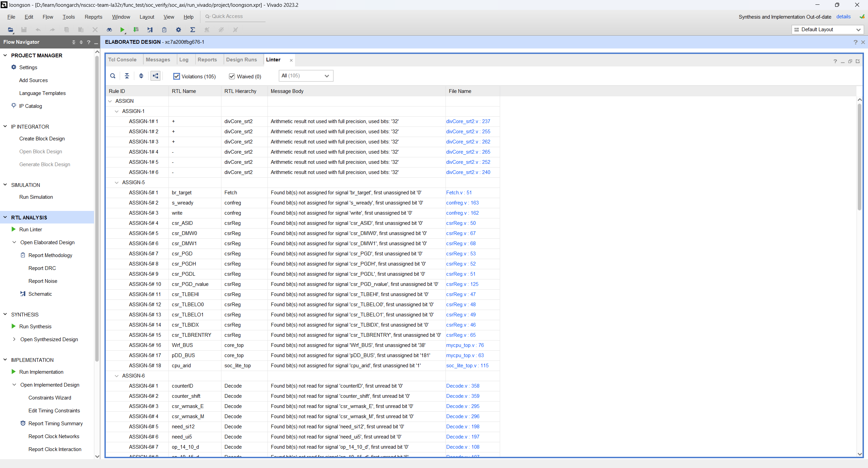Click the search icon in Linter panel
Image resolution: width=868 pixels, height=468 pixels.
[x=113, y=76]
